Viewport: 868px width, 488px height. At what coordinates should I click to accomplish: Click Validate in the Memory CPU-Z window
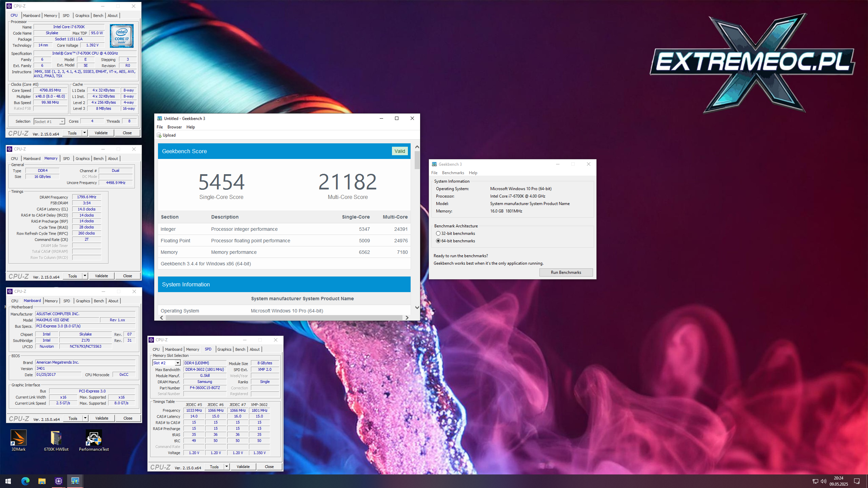101,276
